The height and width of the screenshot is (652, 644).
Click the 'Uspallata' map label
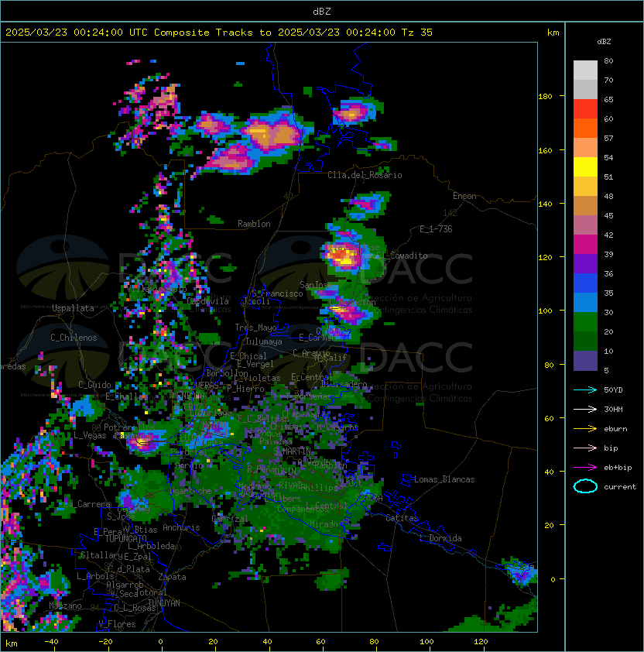click(x=73, y=308)
